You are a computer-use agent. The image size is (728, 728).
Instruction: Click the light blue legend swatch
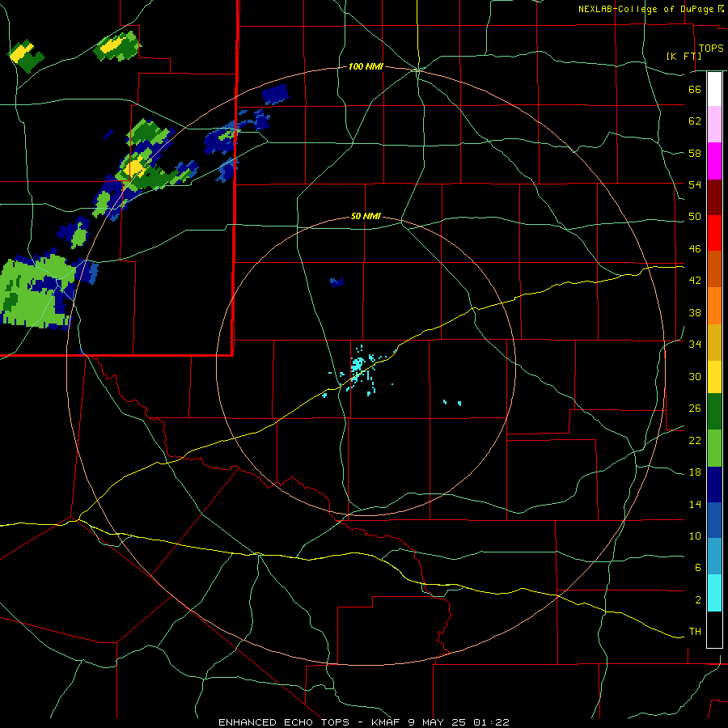[714, 557]
